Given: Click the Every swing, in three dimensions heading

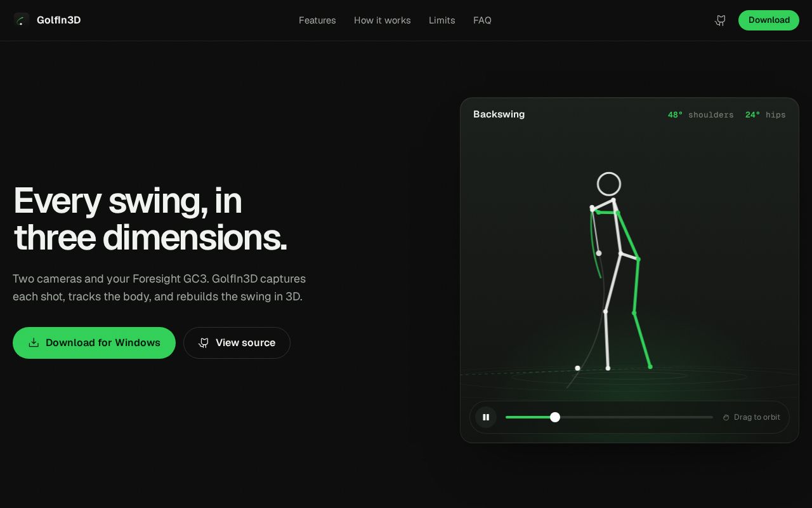Looking at the screenshot, I should click(x=150, y=219).
